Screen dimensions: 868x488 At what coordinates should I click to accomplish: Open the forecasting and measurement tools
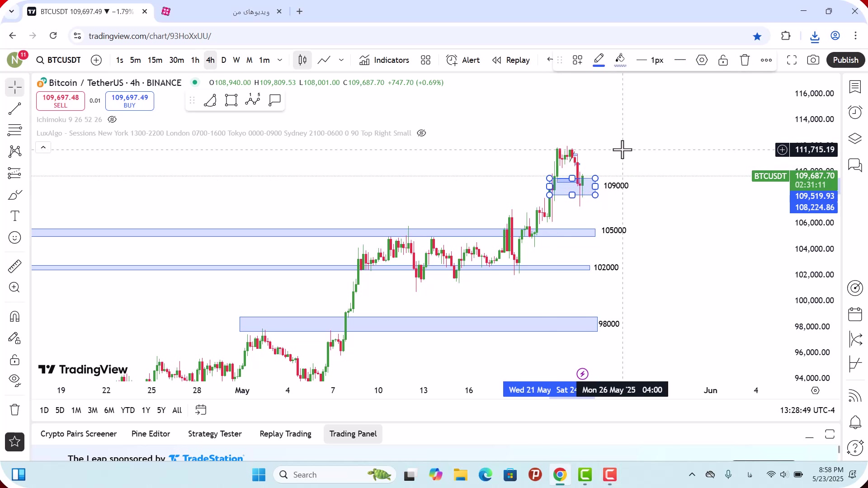pos(14,173)
